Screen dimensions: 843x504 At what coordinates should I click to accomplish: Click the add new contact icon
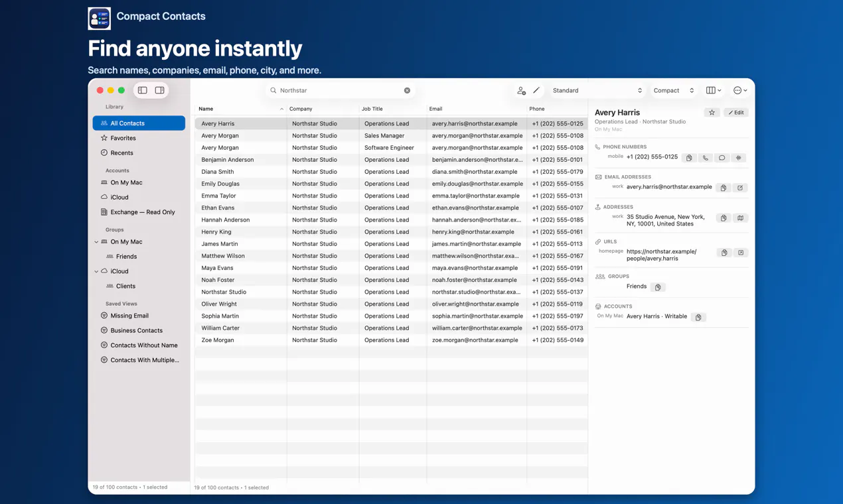(x=521, y=90)
